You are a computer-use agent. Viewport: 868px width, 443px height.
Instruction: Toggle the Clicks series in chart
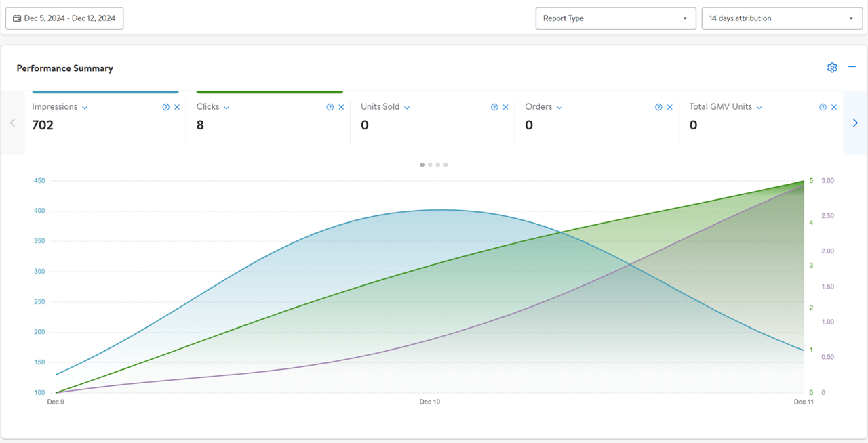tap(269, 91)
